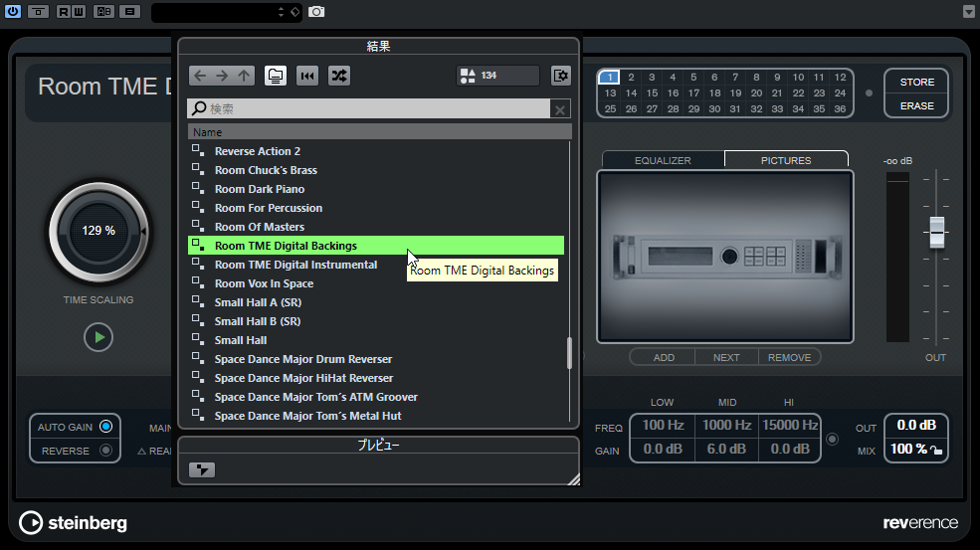Select preset Space Dance Major HiHat Reverser
Image resolution: width=980 pixels, height=550 pixels.
[x=376, y=378]
